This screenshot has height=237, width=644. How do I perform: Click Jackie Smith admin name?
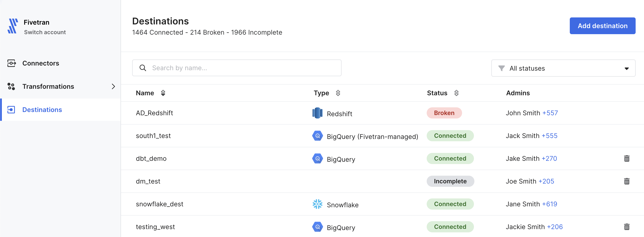click(525, 227)
